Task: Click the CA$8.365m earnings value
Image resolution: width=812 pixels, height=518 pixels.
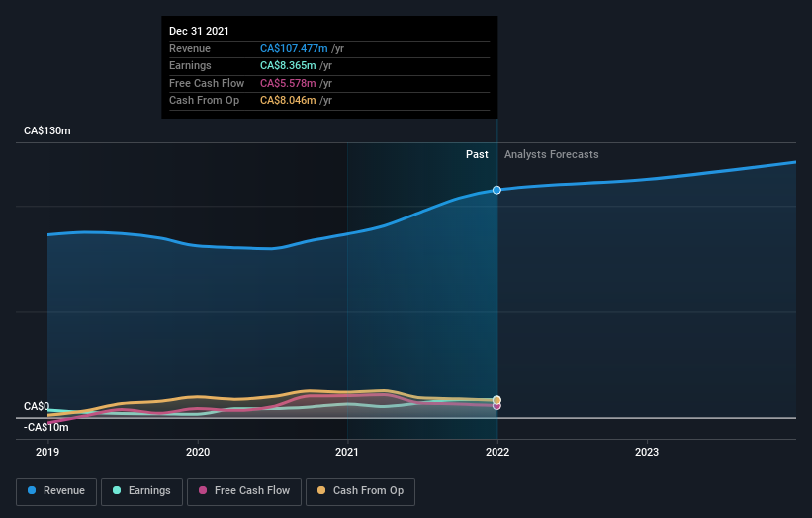Action: (288, 65)
